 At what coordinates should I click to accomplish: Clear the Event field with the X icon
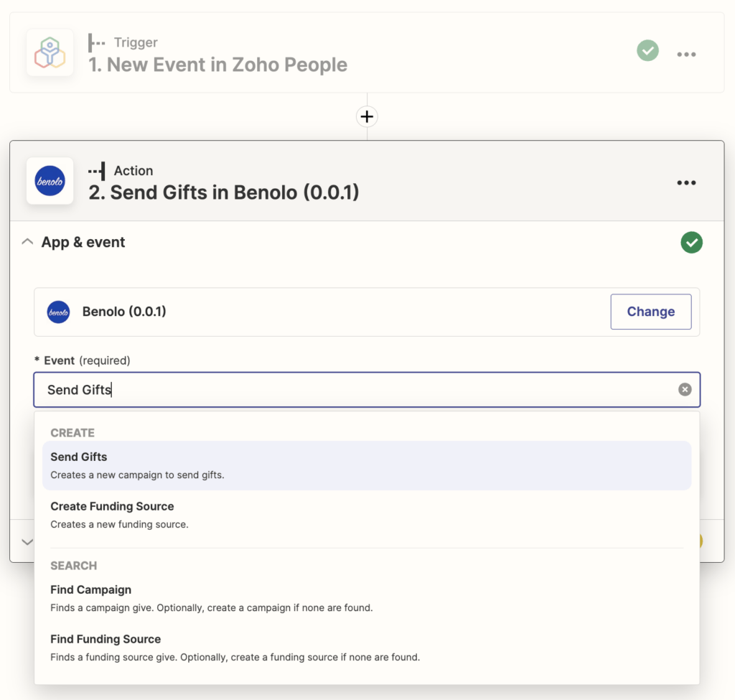click(x=684, y=389)
